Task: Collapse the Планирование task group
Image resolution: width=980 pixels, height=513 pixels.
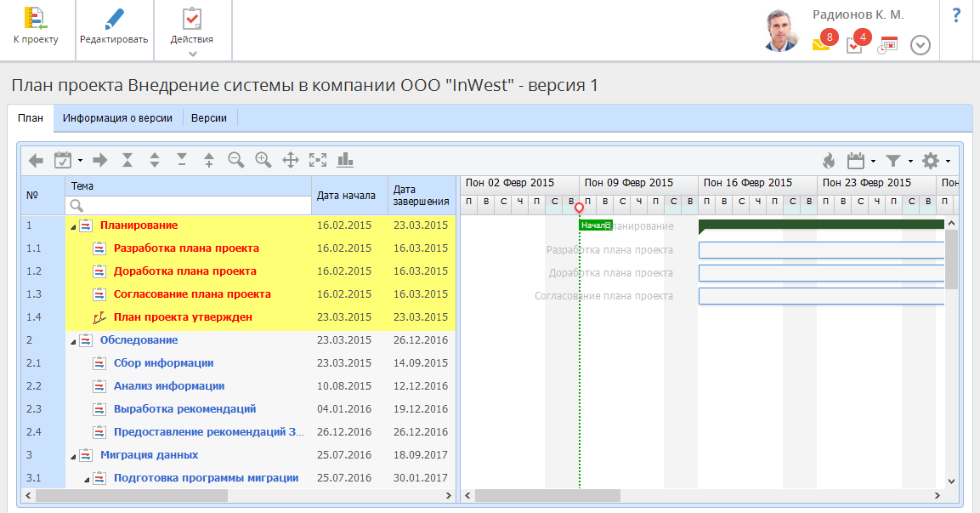Action: [73, 226]
